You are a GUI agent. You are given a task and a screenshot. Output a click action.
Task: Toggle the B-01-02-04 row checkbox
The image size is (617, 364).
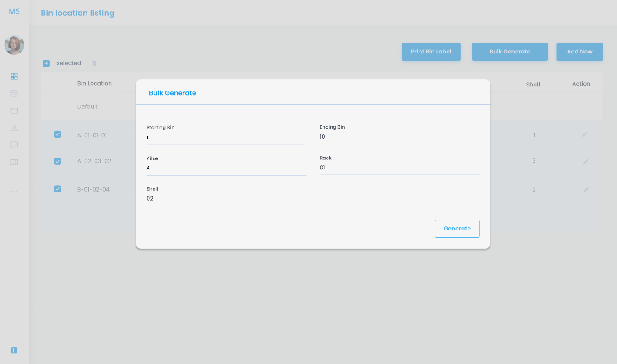[x=58, y=189]
